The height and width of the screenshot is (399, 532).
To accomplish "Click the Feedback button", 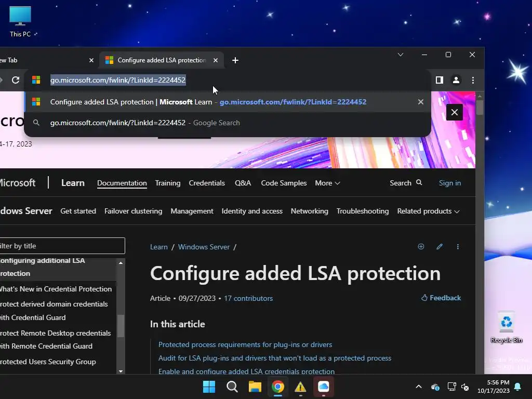I will click(441, 298).
